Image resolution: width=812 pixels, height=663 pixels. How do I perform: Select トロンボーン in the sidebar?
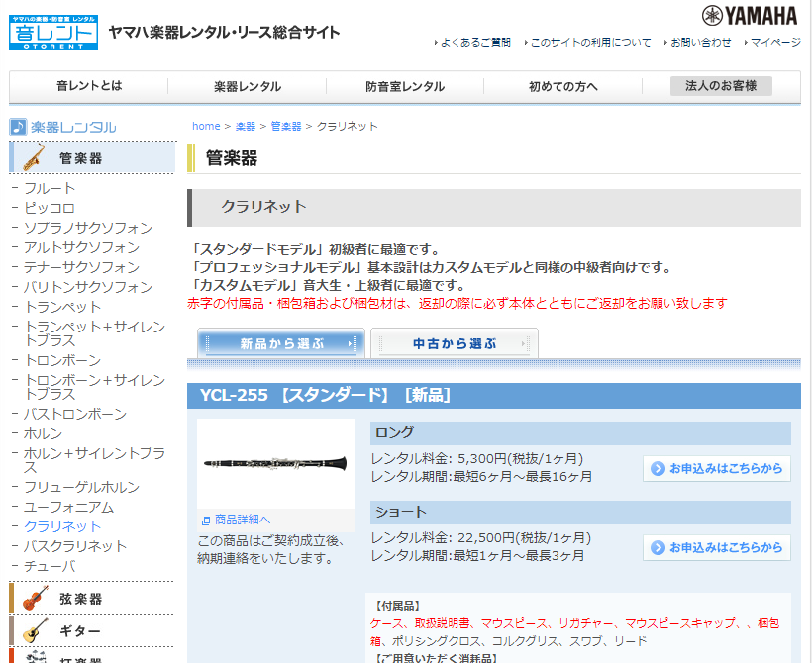click(x=62, y=360)
